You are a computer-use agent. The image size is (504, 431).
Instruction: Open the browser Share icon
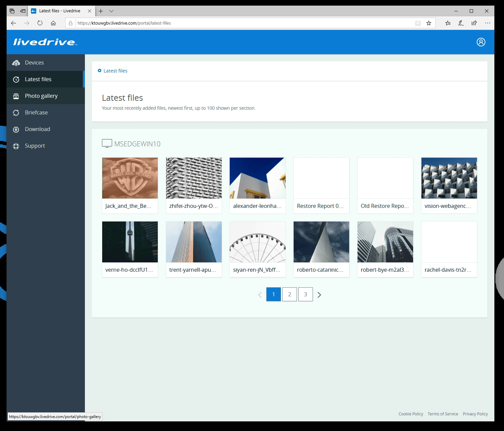tap(474, 23)
